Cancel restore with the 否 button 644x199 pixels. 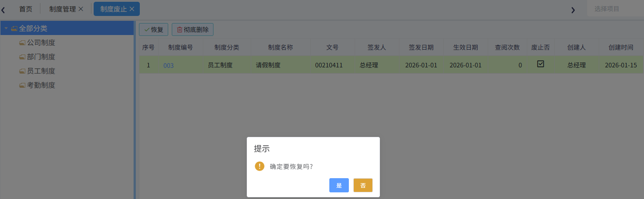pyautogui.click(x=363, y=185)
